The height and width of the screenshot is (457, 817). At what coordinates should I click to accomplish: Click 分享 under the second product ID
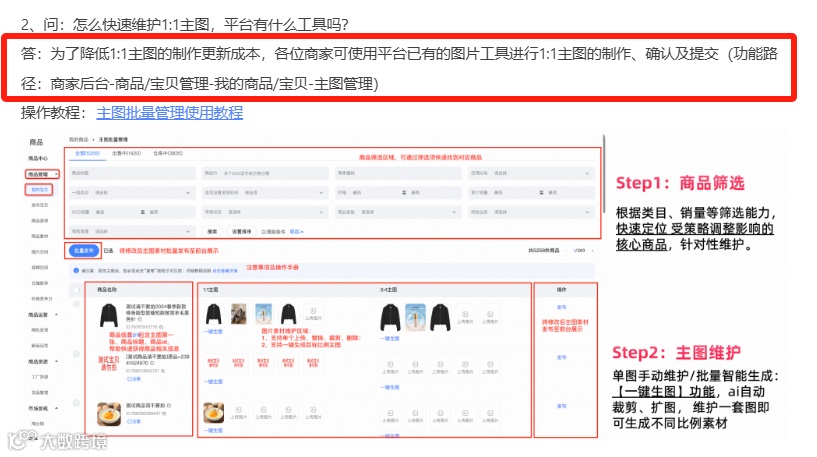tap(134, 379)
